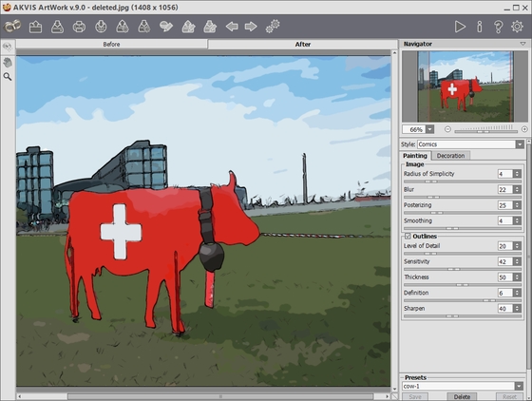
Task: Click the Save guiding lines icon
Action: point(210,27)
